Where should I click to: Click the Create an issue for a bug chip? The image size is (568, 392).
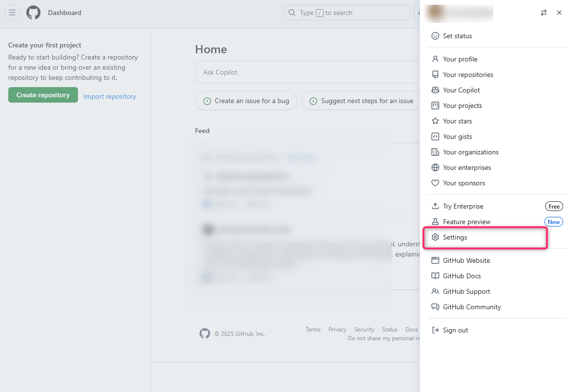pyautogui.click(x=246, y=101)
